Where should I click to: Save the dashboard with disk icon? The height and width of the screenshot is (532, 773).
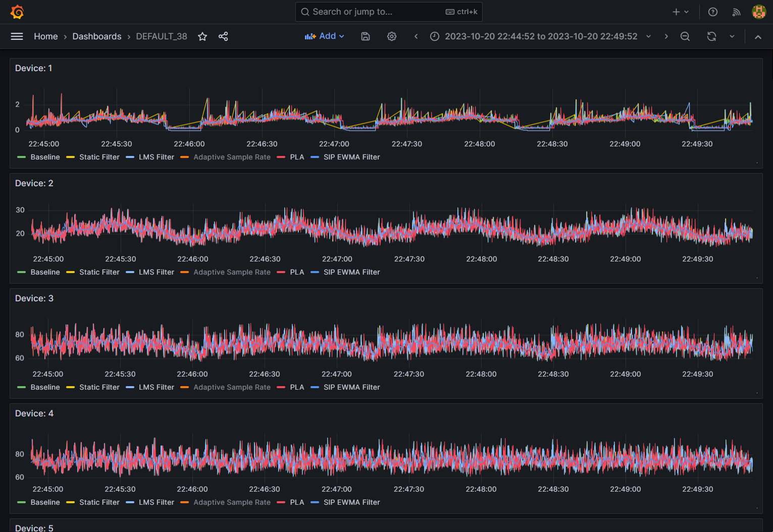[x=366, y=36]
